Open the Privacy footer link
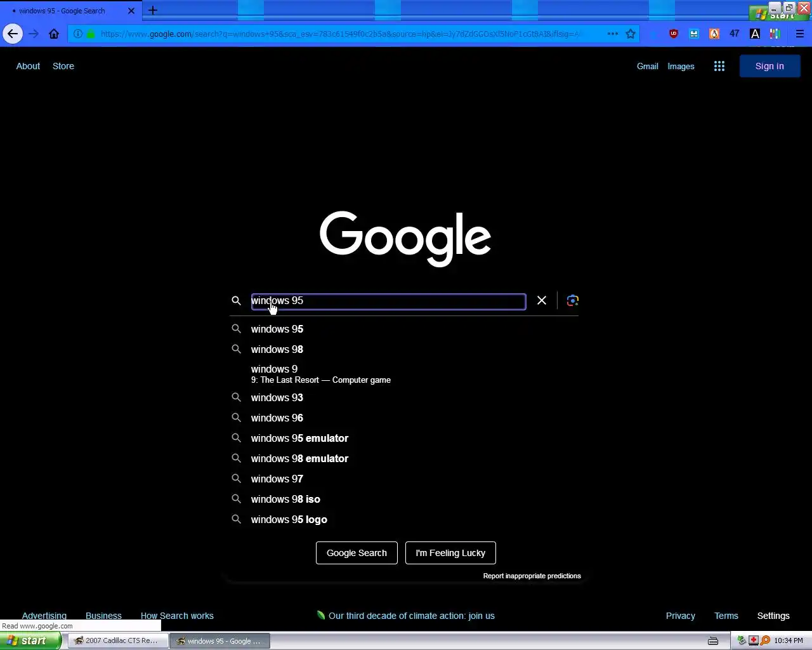 click(680, 616)
